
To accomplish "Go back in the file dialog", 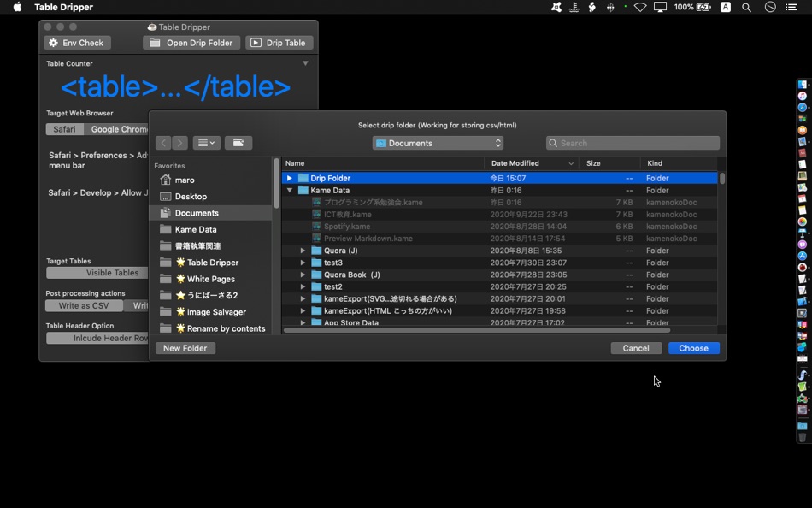I will pyautogui.click(x=163, y=143).
